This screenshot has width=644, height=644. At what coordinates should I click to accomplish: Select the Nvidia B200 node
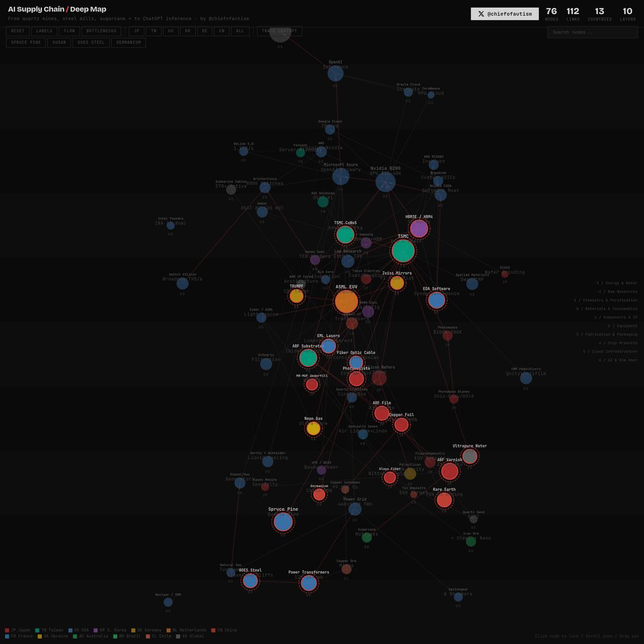(385, 182)
